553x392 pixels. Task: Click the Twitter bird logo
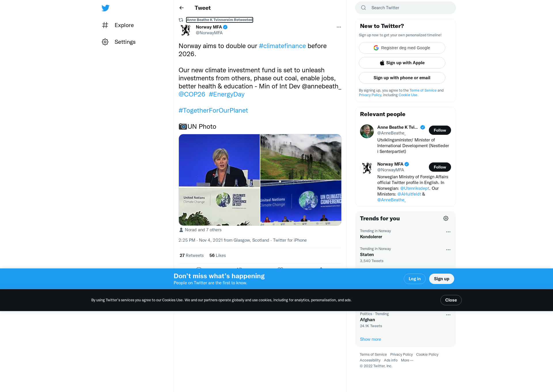click(x=105, y=8)
